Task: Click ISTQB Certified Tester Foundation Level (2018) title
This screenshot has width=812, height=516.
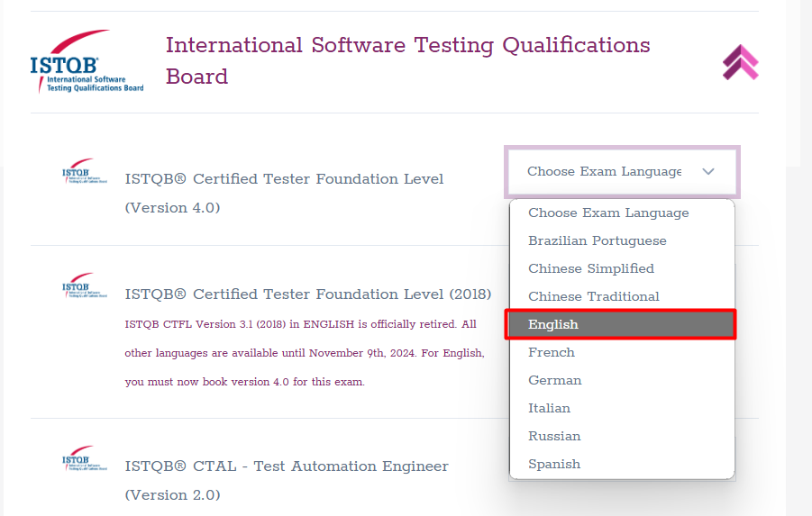Action: [307, 294]
